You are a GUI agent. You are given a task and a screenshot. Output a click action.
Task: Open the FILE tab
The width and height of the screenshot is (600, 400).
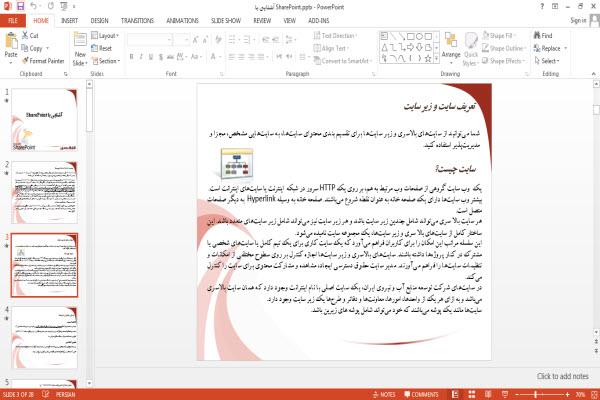(x=13, y=21)
